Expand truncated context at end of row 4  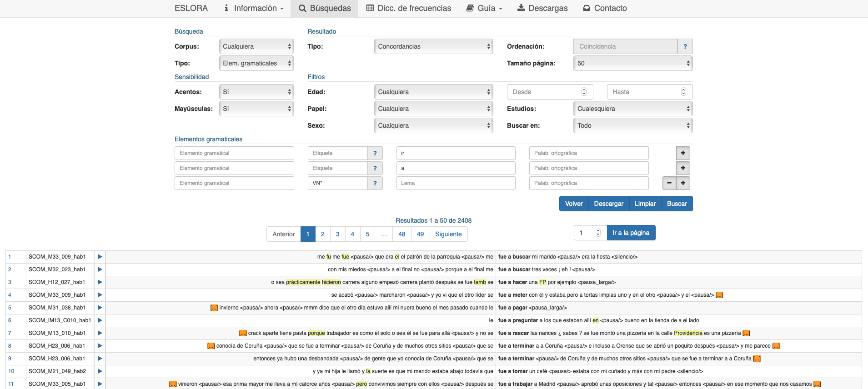click(719, 295)
